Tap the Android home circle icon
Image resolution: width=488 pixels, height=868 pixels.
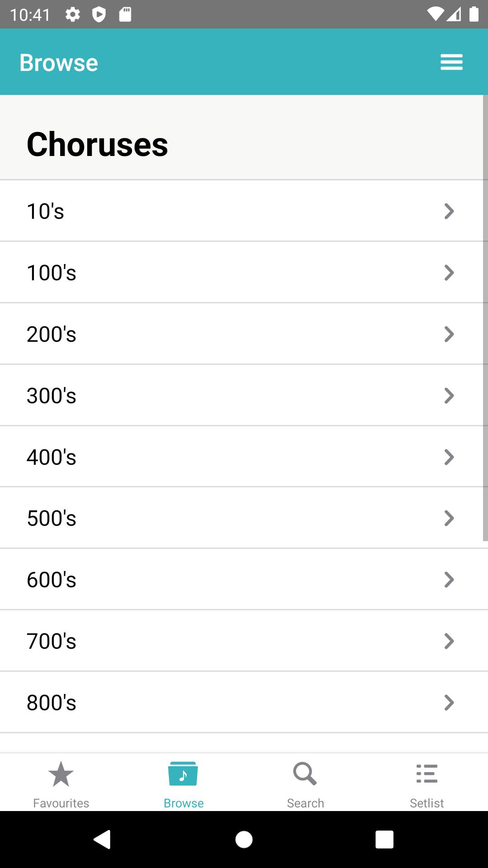click(x=244, y=840)
